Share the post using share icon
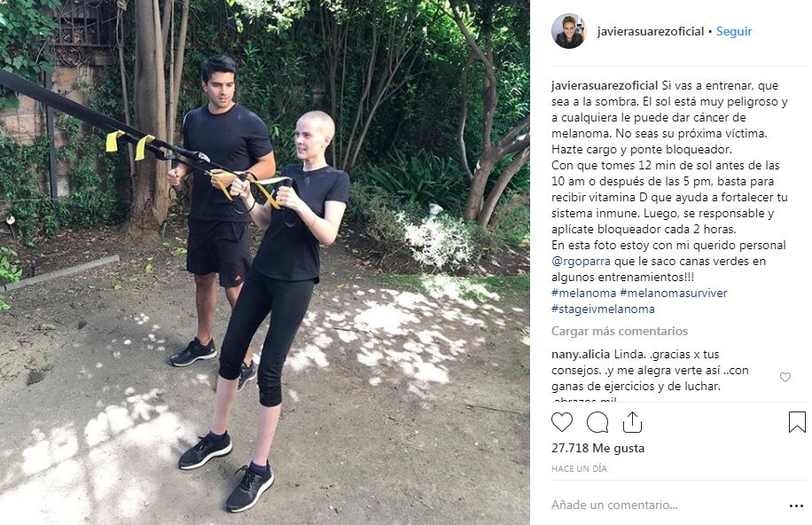Image resolution: width=812 pixels, height=525 pixels. pos(632,422)
